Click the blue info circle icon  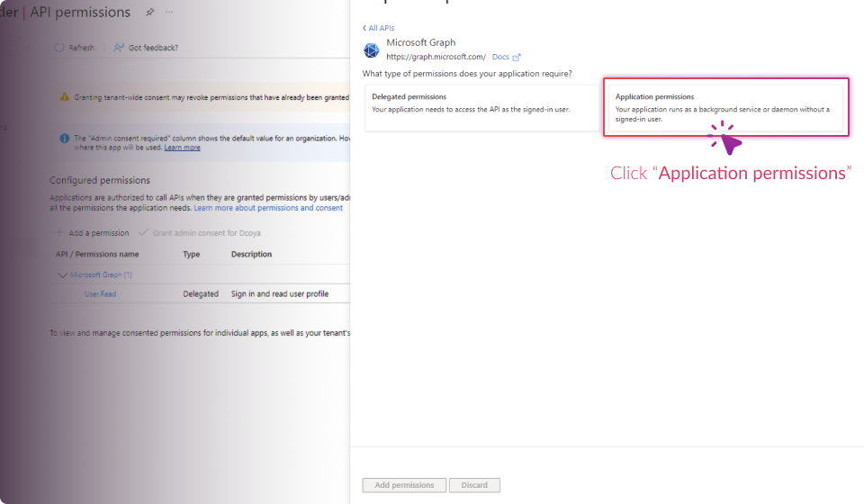click(65, 139)
